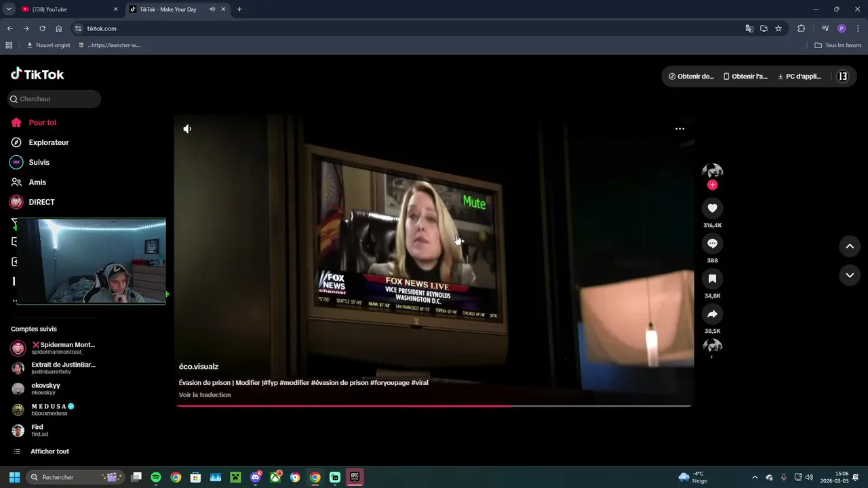868x488 pixels.
Task: Save the video using the bookmark icon
Action: (712, 279)
